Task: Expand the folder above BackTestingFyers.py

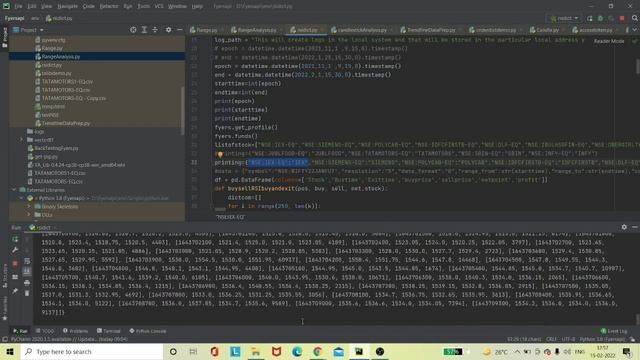Action: 21,140
